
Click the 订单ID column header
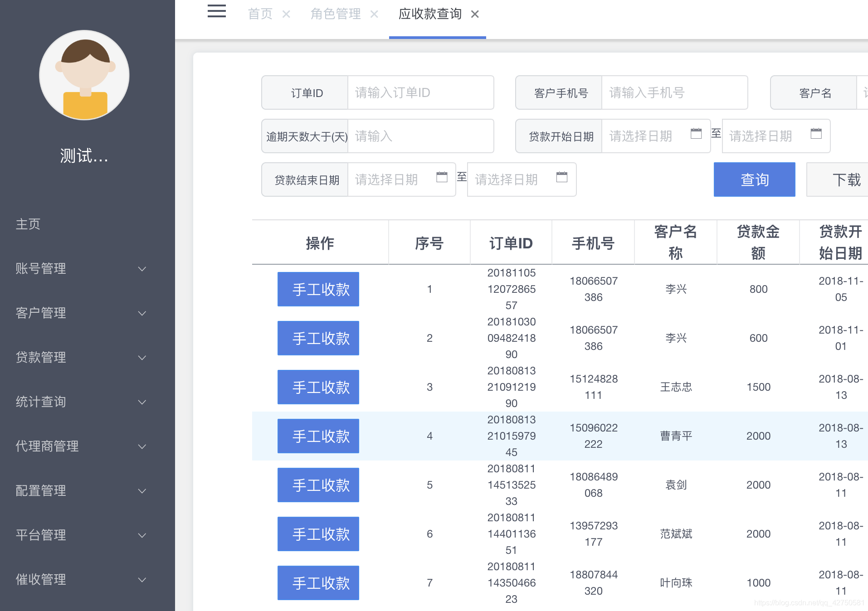511,243
